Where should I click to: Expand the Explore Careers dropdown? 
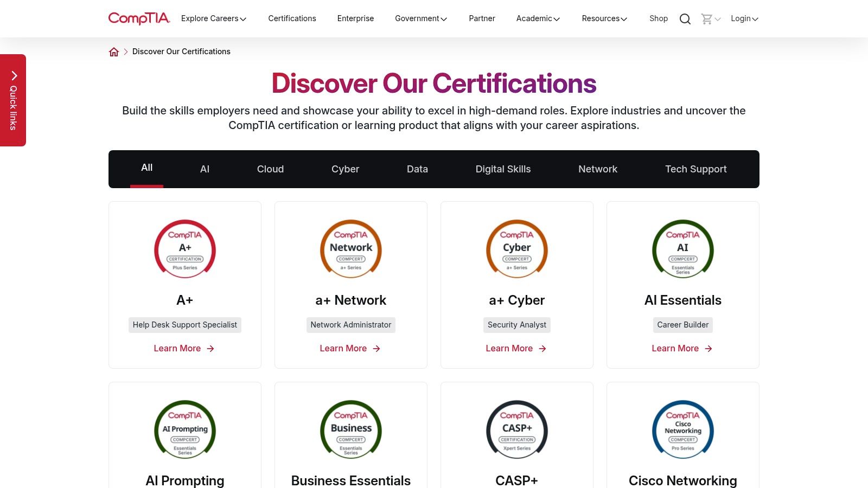pyautogui.click(x=213, y=18)
